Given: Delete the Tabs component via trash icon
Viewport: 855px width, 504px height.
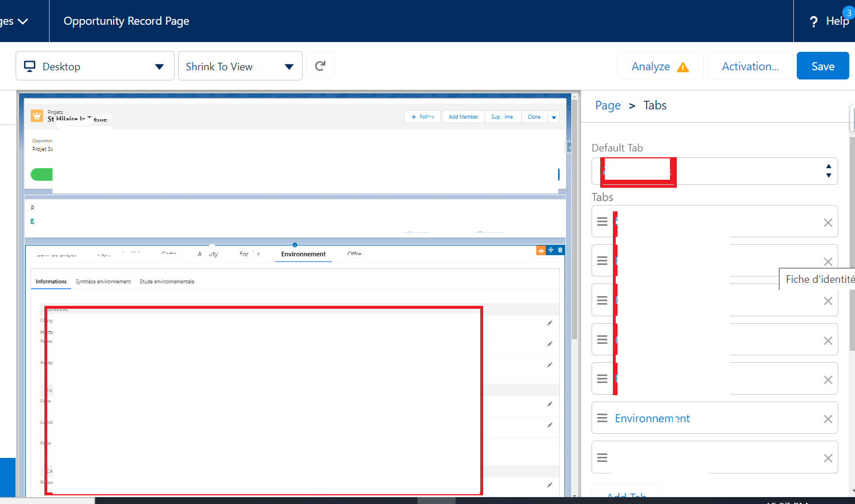Looking at the screenshot, I should (x=560, y=250).
